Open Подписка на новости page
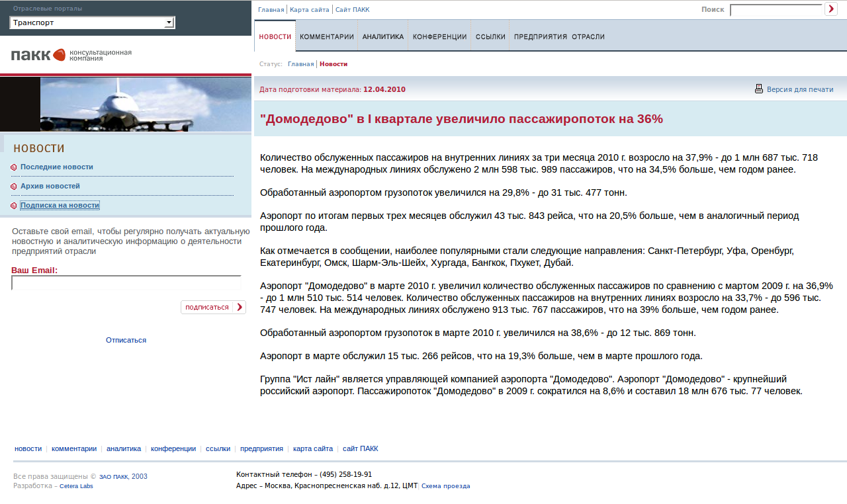Image resolution: width=847 pixels, height=504 pixels. click(x=60, y=204)
